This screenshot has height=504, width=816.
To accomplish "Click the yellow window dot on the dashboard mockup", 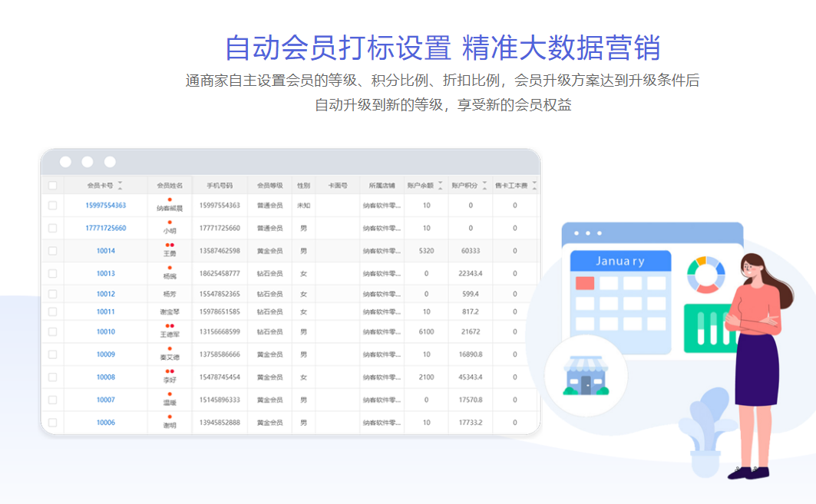I will [x=587, y=233].
